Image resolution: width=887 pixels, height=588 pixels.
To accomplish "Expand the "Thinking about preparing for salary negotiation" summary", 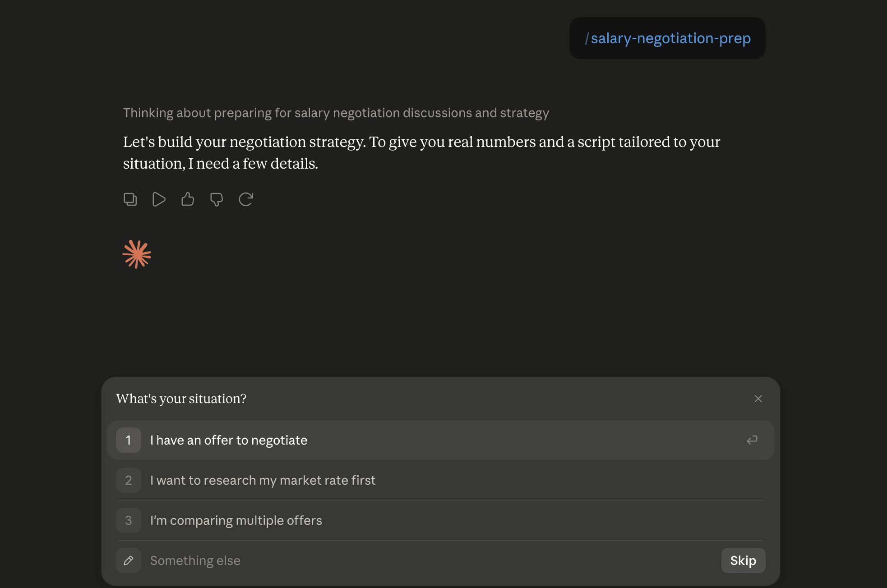I will 336,113.
